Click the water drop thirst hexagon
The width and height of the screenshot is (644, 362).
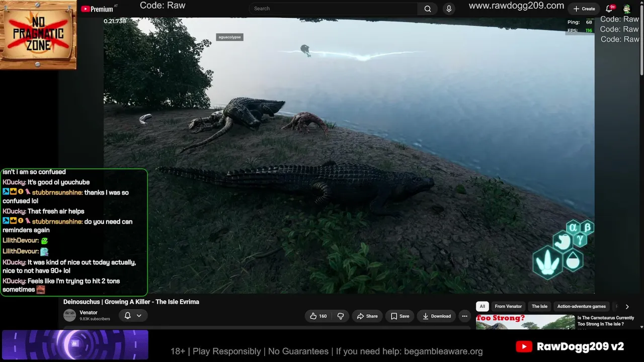(x=572, y=261)
